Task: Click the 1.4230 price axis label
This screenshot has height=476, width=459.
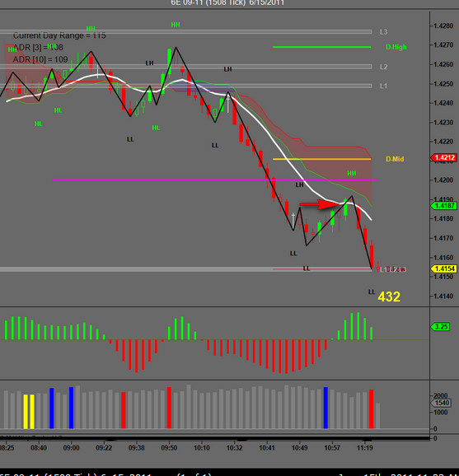Action: tap(443, 123)
